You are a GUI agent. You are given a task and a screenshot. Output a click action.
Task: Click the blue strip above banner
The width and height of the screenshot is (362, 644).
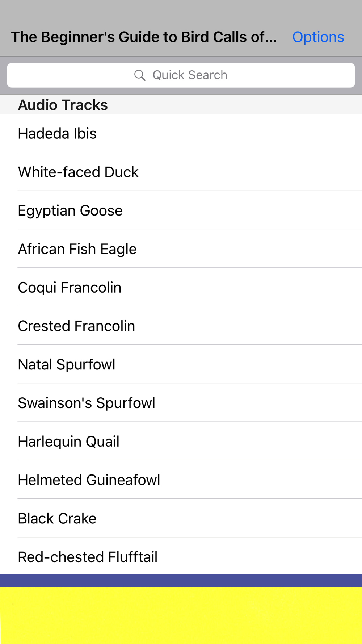(181, 580)
